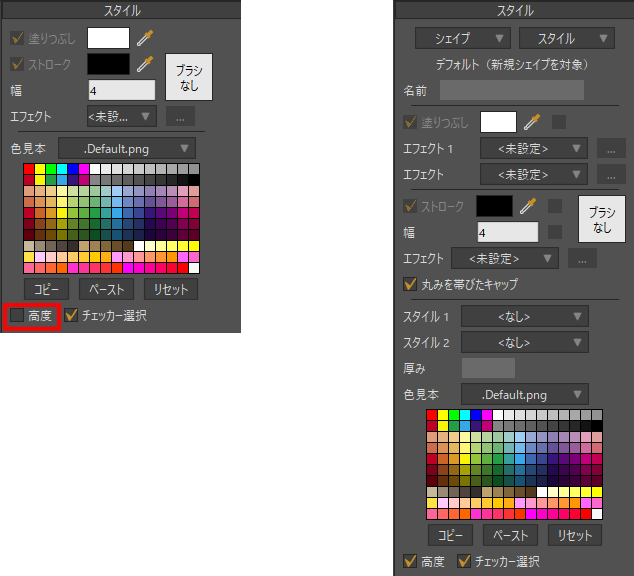Open the シェイプ dropdown
634x576 pixels.
(462, 39)
